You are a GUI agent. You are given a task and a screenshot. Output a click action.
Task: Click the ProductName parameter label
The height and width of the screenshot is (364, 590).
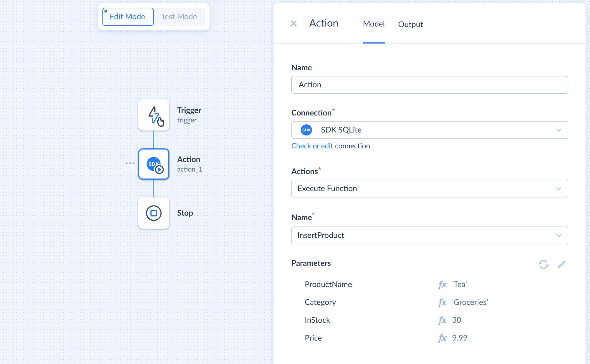pyautogui.click(x=328, y=285)
